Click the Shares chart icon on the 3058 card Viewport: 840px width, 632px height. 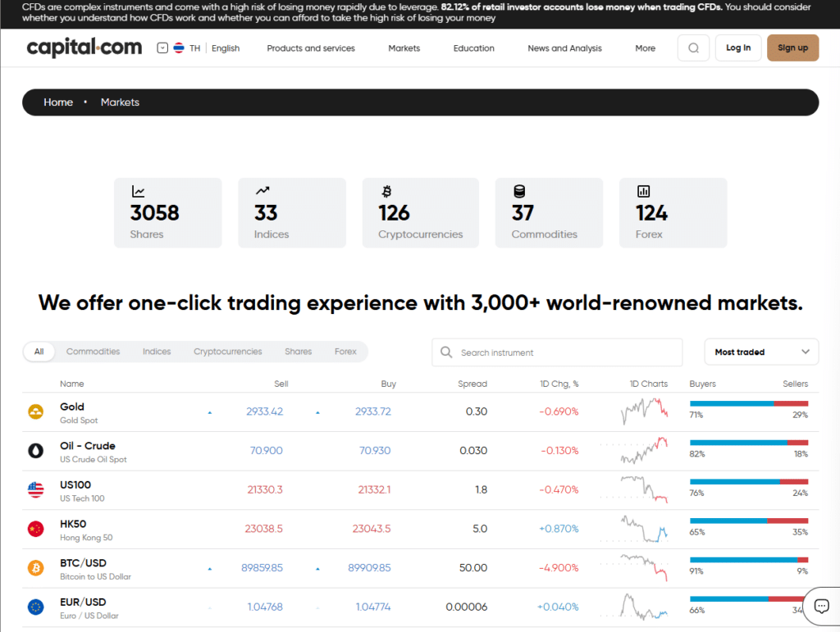[138, 191]
